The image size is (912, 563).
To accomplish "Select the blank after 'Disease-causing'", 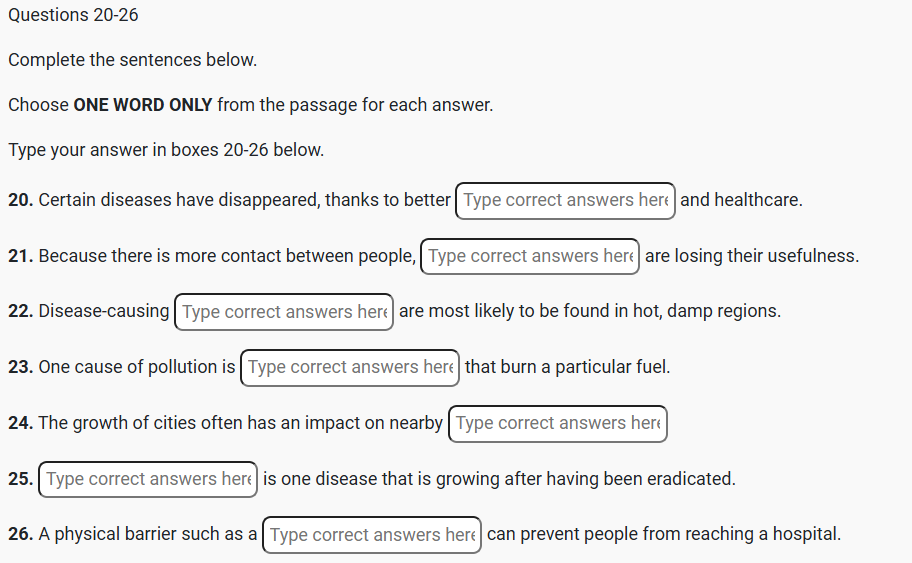I will tap(284, 311).
